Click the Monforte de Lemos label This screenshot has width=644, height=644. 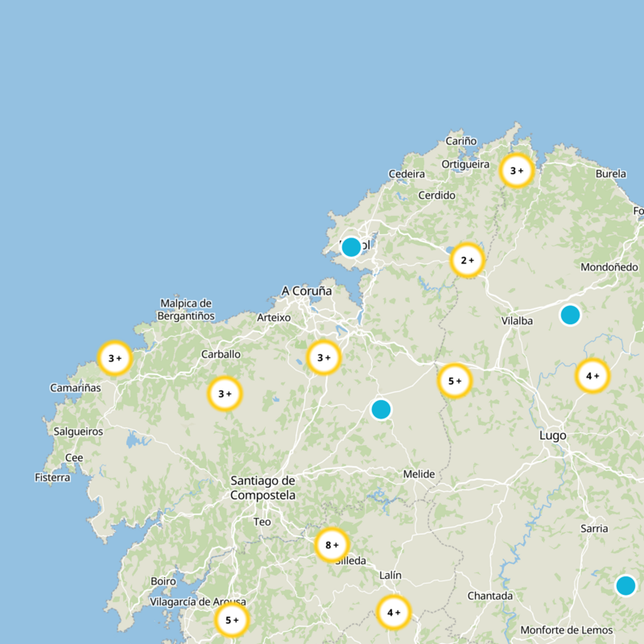click(x=567, y=630)
